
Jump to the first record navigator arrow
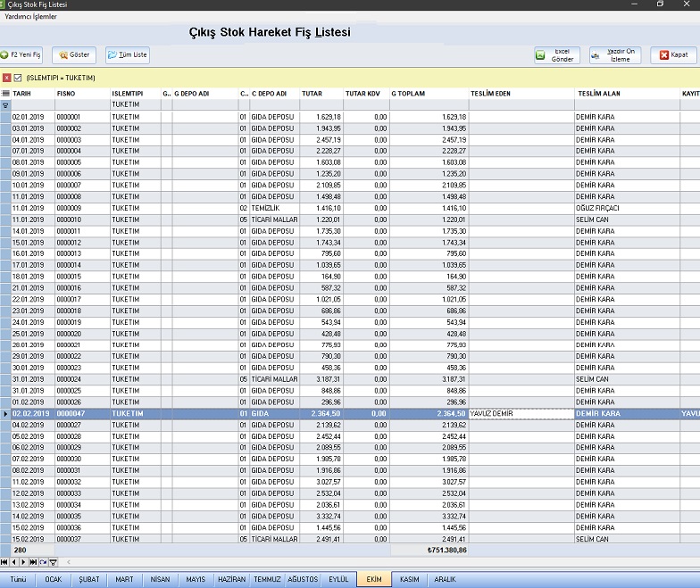point(4,562)
